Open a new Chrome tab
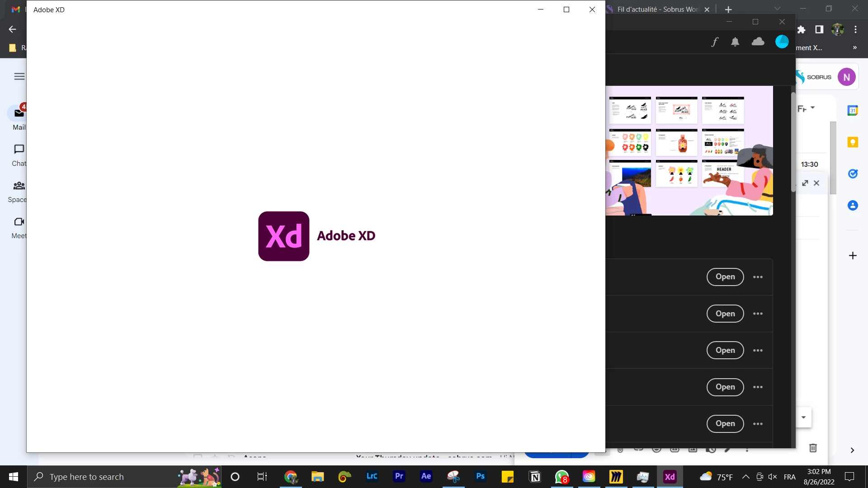Image resolution: width=868 pixels, height=488 pixels. [x=728, y=9]
